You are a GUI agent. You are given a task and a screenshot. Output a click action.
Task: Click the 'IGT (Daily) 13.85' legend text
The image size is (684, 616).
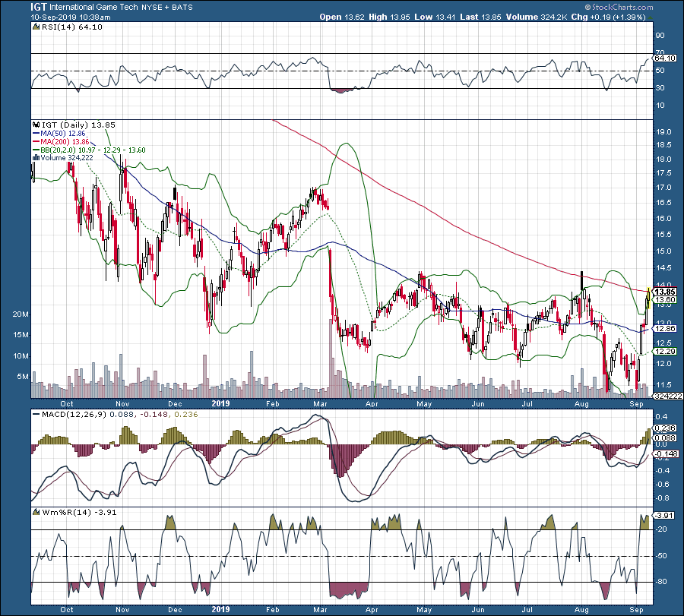click(x=78, y=125)
